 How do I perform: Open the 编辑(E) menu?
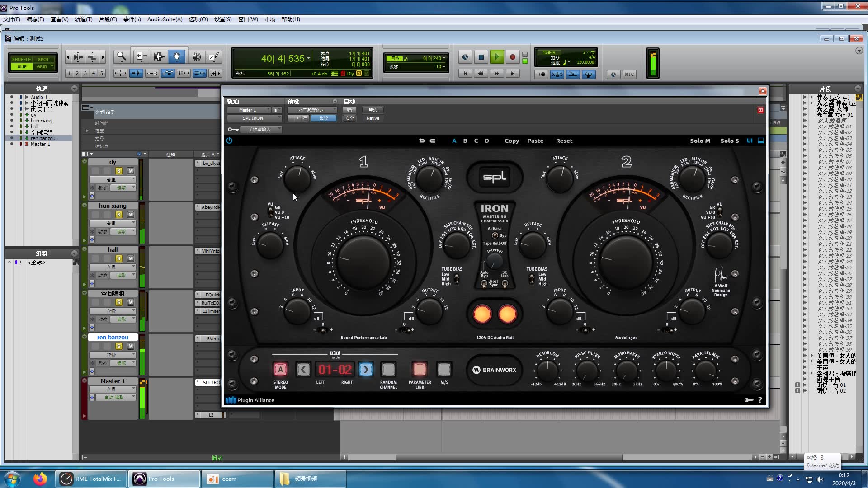click(35, 19)
